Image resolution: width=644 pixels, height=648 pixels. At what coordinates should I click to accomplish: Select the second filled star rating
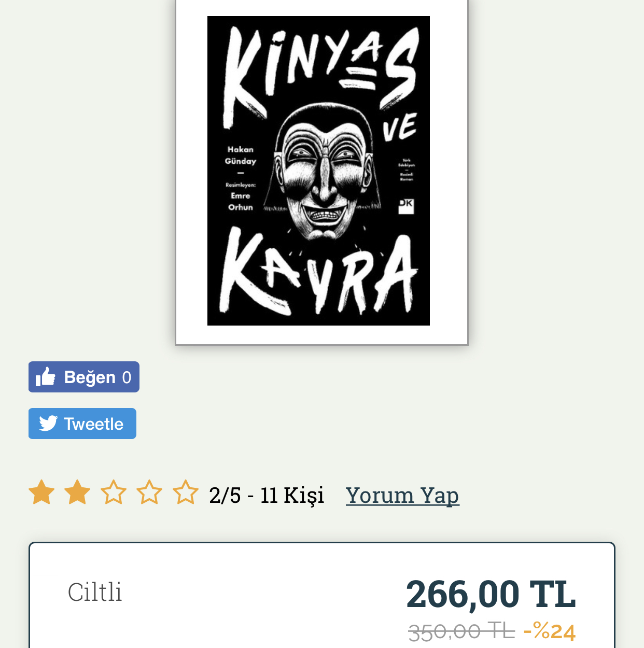[77, 492]
